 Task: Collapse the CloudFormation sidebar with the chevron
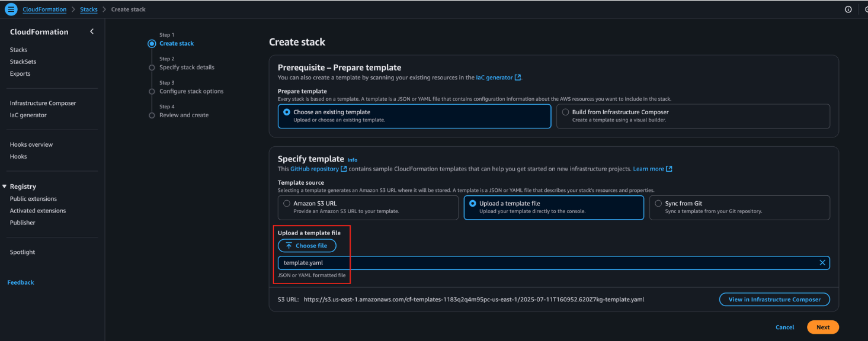click(x=92, y=31)
